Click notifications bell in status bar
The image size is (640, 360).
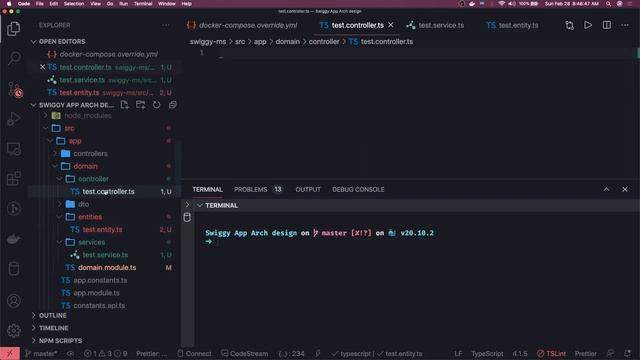627,353
